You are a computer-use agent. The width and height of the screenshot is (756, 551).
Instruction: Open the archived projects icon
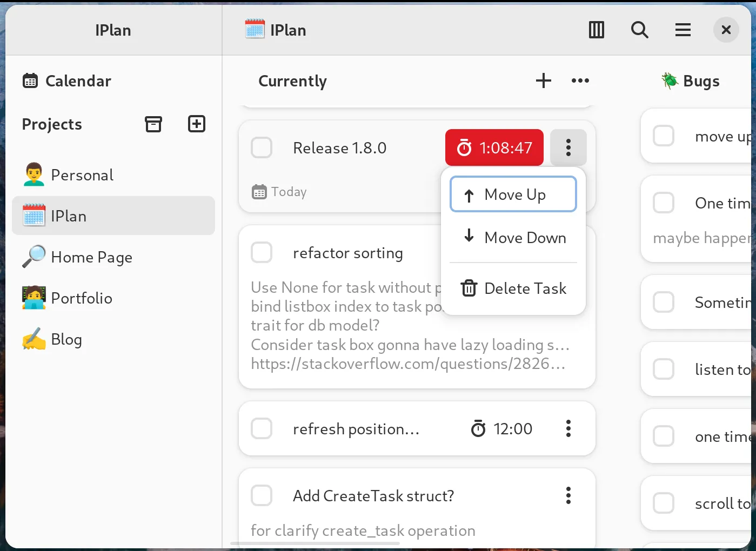point(153,124)
